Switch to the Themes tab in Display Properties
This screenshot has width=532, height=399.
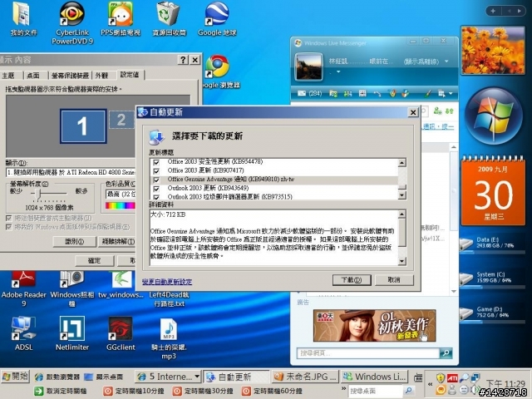pos(9,76)
